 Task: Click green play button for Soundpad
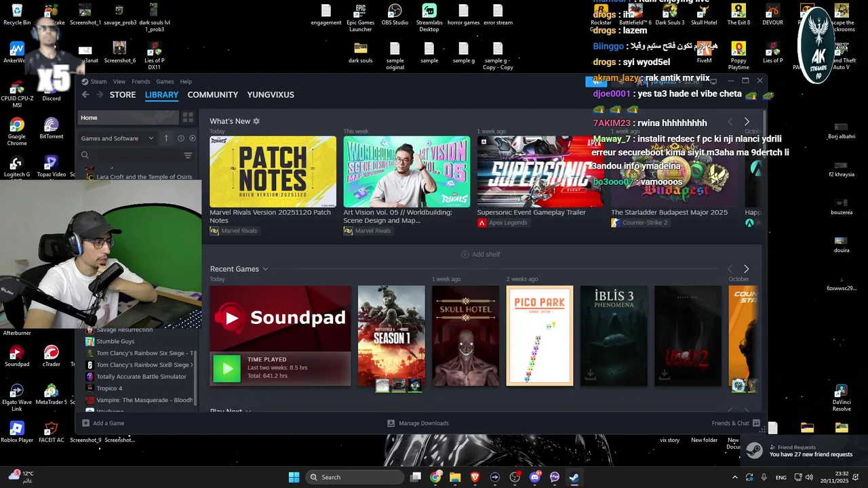click(x=227, y=369)
